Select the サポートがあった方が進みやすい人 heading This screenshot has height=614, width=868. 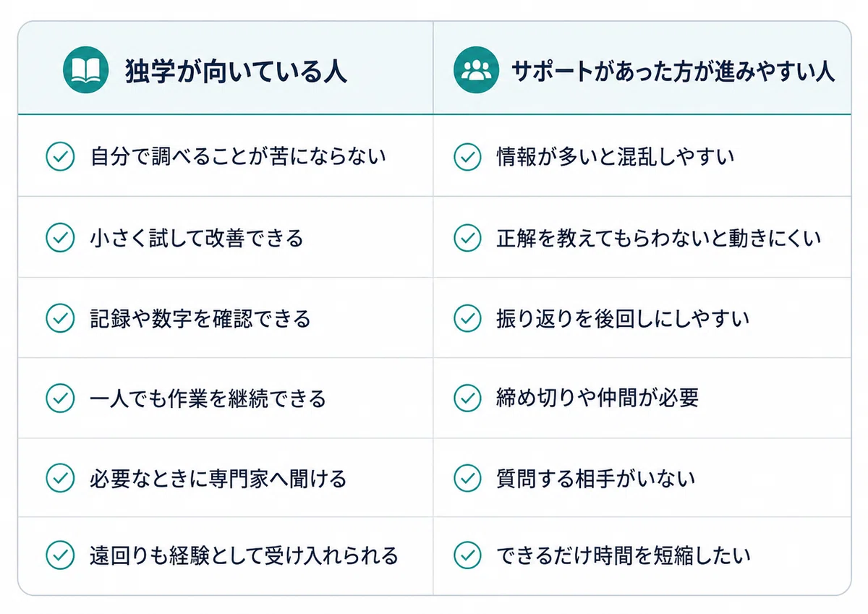(x=673, y=72)
